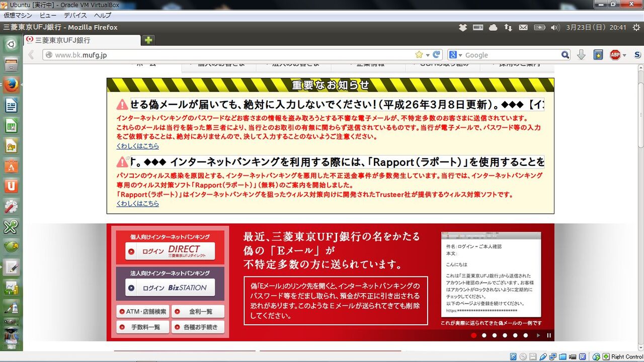Launch LibreOffice Calc from the launcher
This screenshot has width=644, height=362.
11,126
